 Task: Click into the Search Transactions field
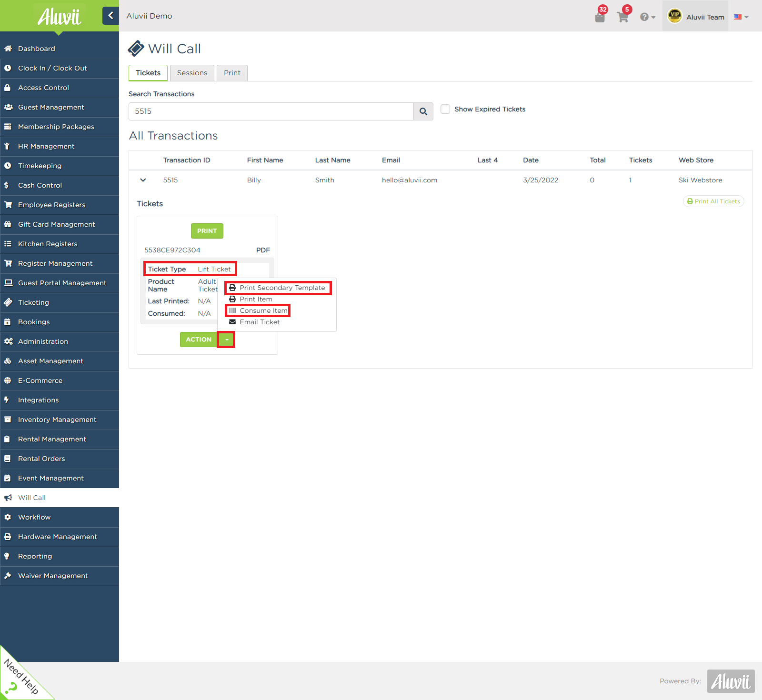click(271, 111)
